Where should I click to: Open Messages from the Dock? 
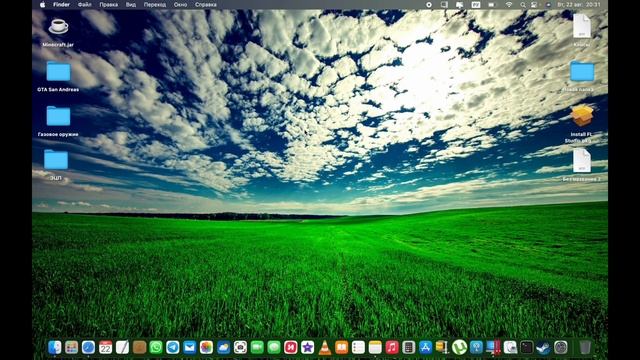(x=274, y=347)
